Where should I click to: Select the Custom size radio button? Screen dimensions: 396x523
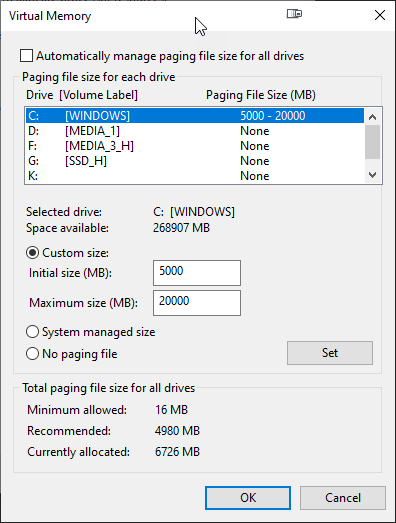pos(32,253)
